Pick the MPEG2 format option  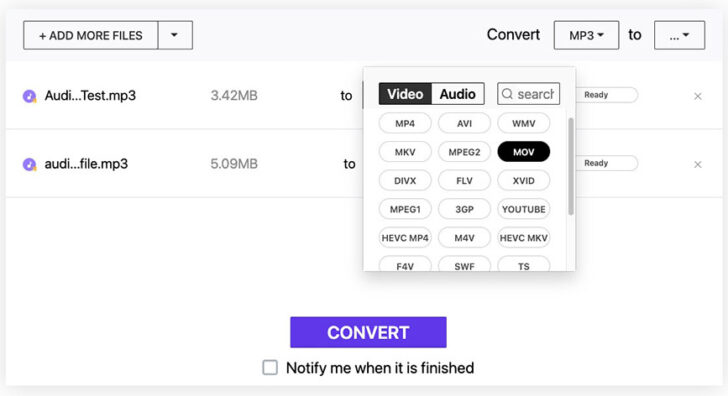tap(464, 152)
